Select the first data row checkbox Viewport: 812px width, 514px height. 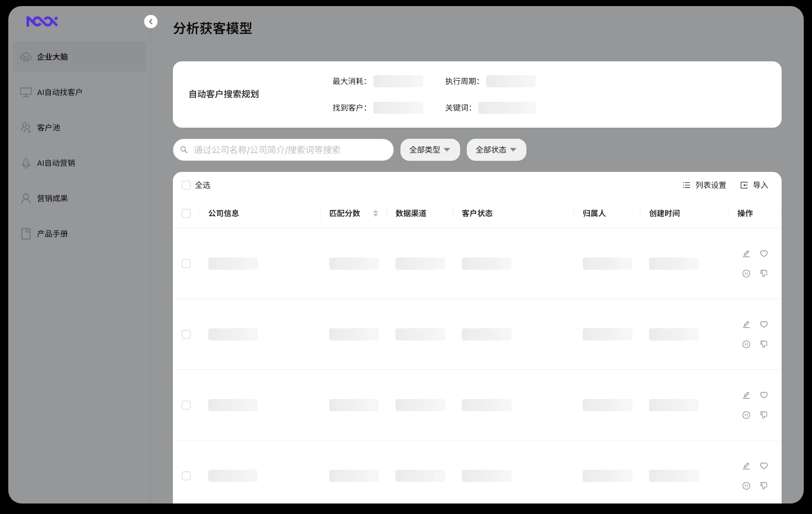tap(186, 264)
